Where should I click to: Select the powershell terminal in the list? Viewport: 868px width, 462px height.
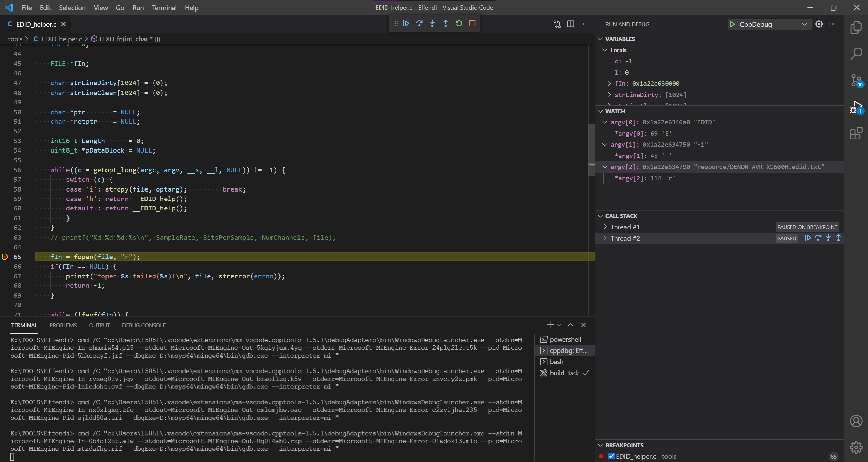point(565,339)
